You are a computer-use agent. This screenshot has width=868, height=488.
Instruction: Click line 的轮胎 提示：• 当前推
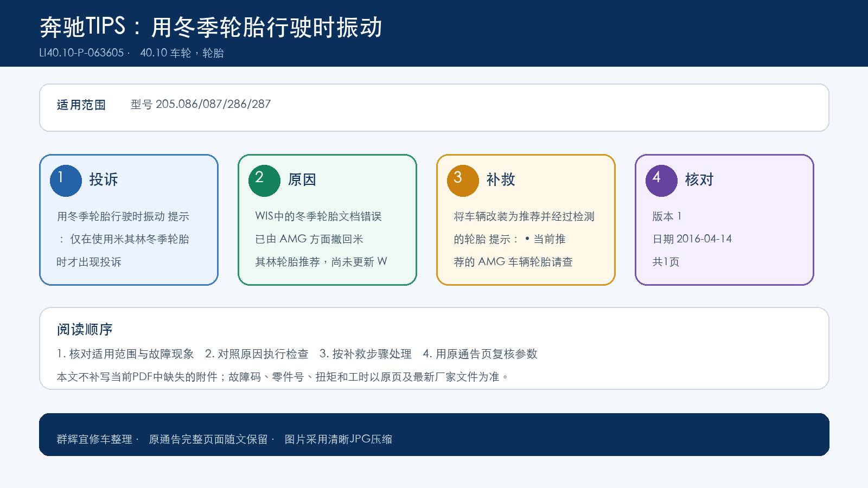(x=509, y=239)
